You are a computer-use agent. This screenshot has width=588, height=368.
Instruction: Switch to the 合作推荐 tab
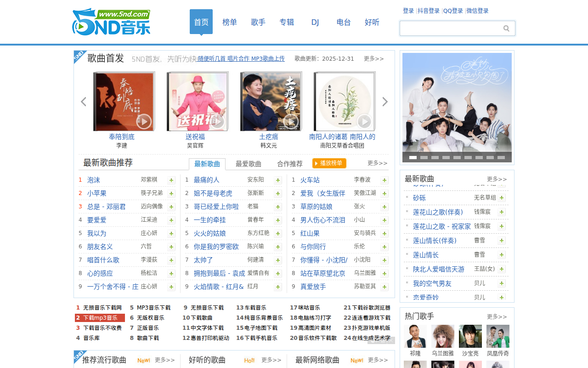coord(290,163)
